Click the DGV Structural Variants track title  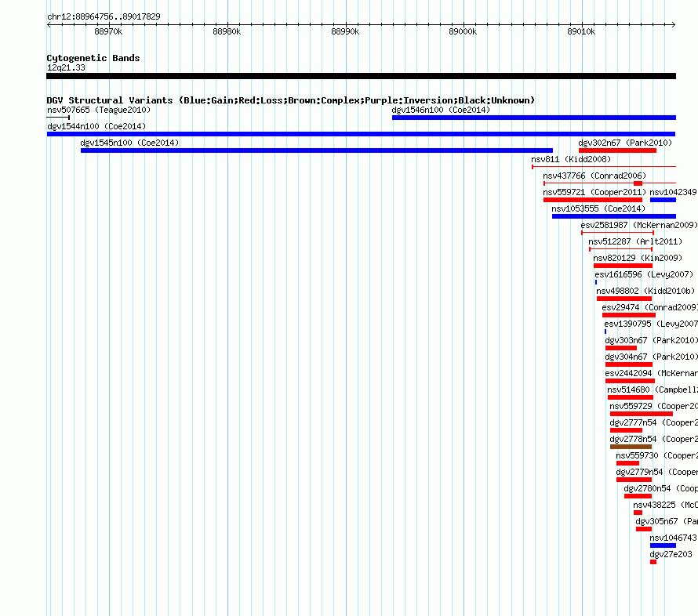point(291,100)
